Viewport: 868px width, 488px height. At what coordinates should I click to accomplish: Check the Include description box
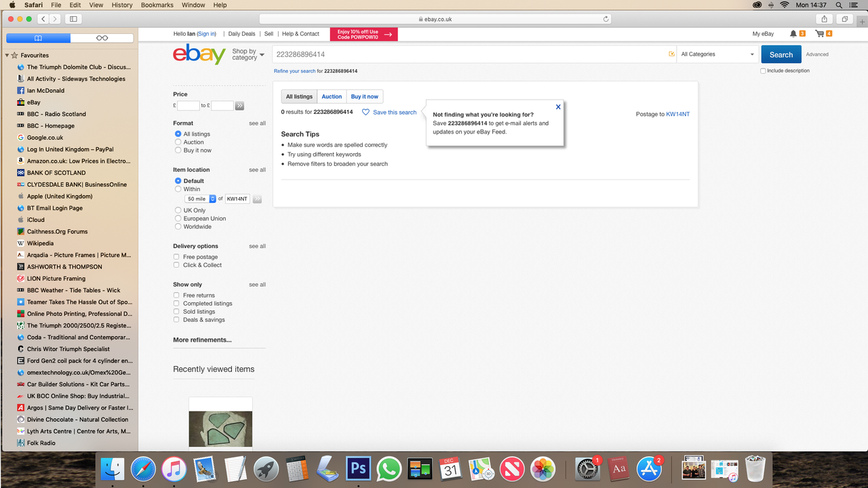[763, 70]
